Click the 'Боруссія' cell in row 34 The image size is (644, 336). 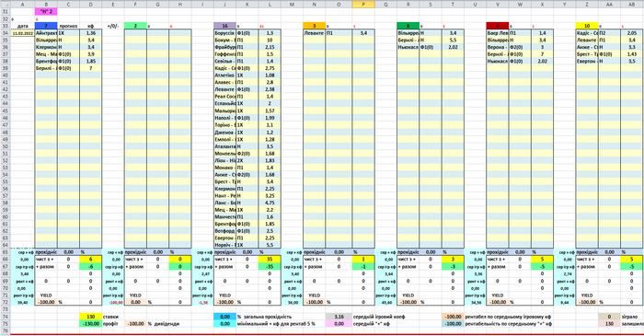224,33
